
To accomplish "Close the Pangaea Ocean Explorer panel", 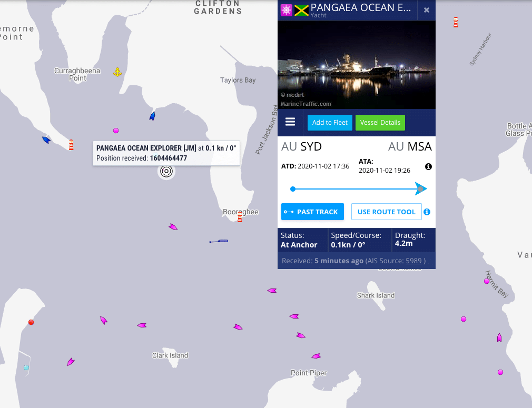I will pos(426,10).
